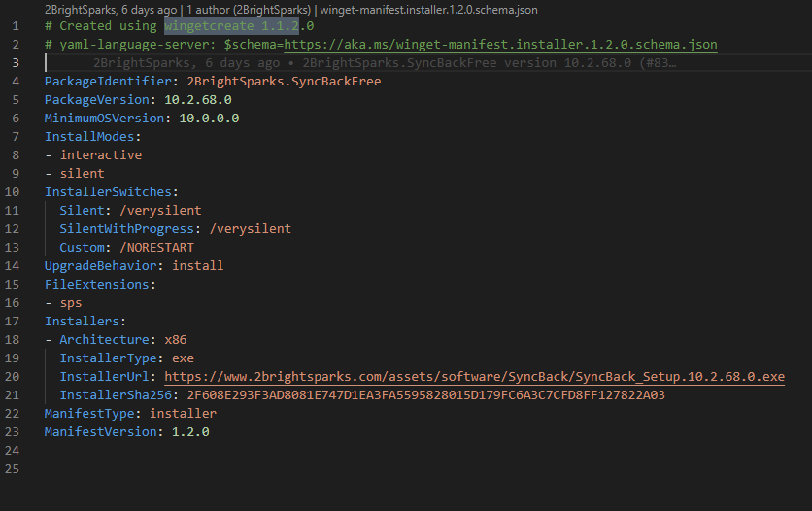
Task: Click the 'exe' value on line 19
Action: pyautogui.click(x=184, y=358)
